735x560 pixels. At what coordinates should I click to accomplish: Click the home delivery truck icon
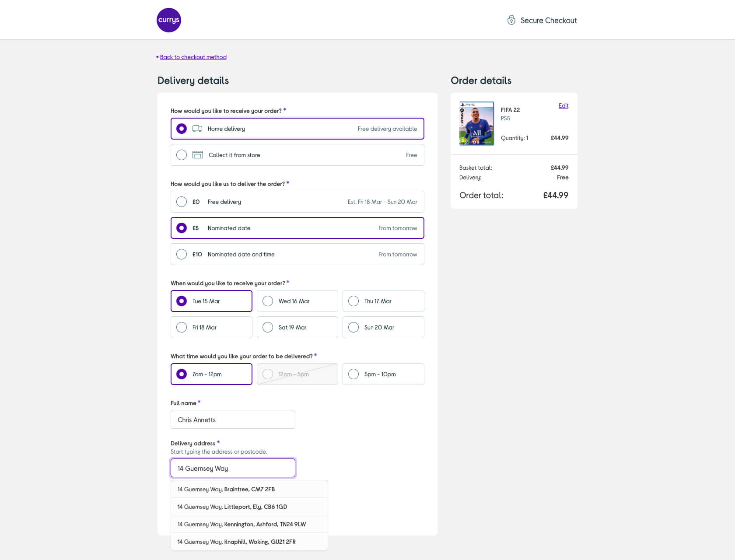pos(197,129)
